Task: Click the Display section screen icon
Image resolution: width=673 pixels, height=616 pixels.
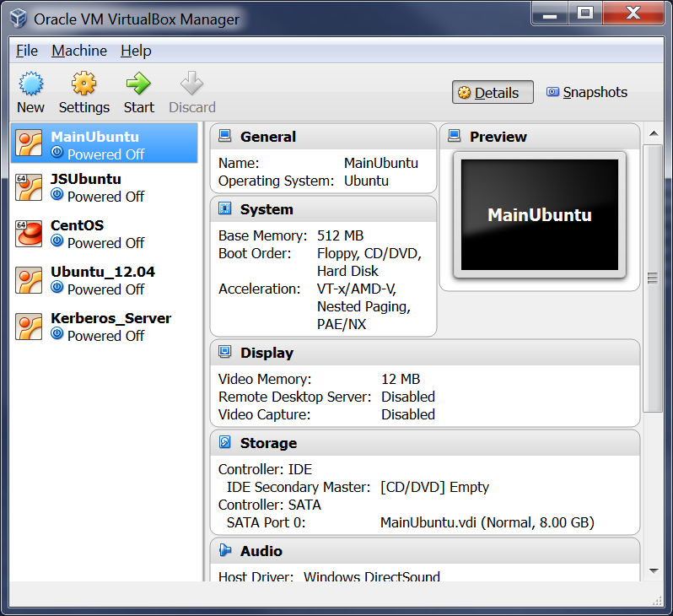Action: tap(225, 352)
